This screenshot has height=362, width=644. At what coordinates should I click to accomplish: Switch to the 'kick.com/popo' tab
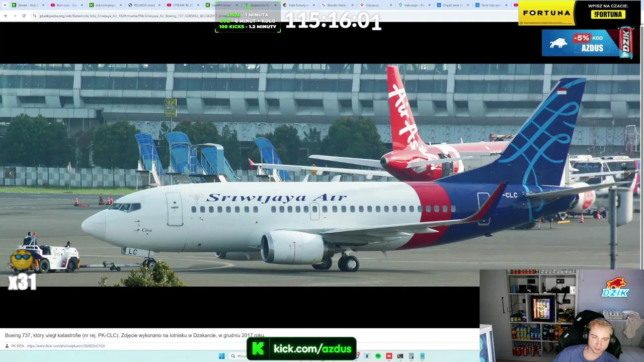pos(106,5)
